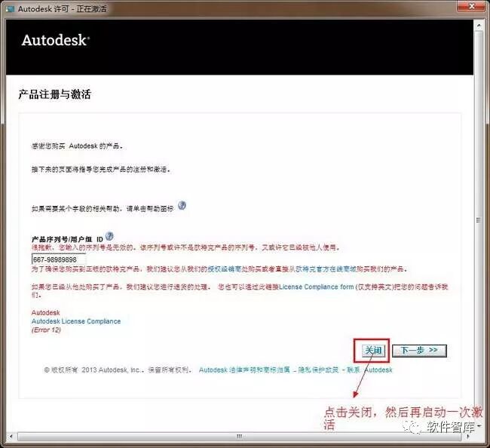The height and width of the screenshot is (448, 490).
Task: Open the Autodesk License Compliance link
Action: click(76, 321)
